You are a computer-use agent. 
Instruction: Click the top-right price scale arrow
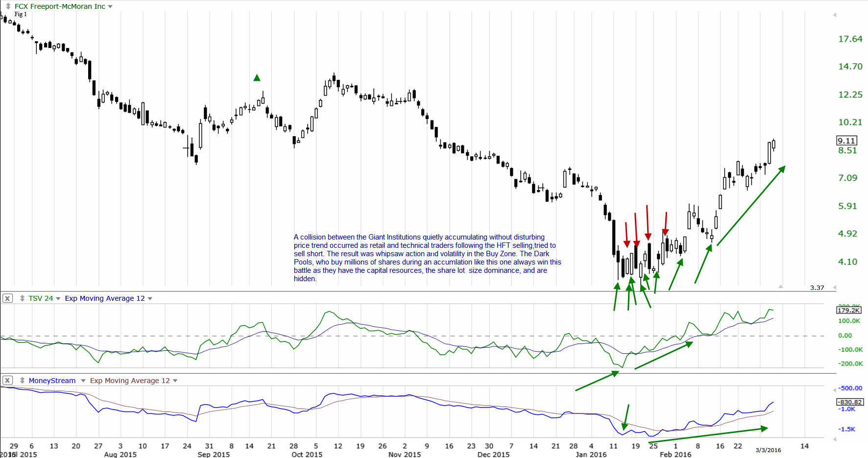(x=834, y=15)
